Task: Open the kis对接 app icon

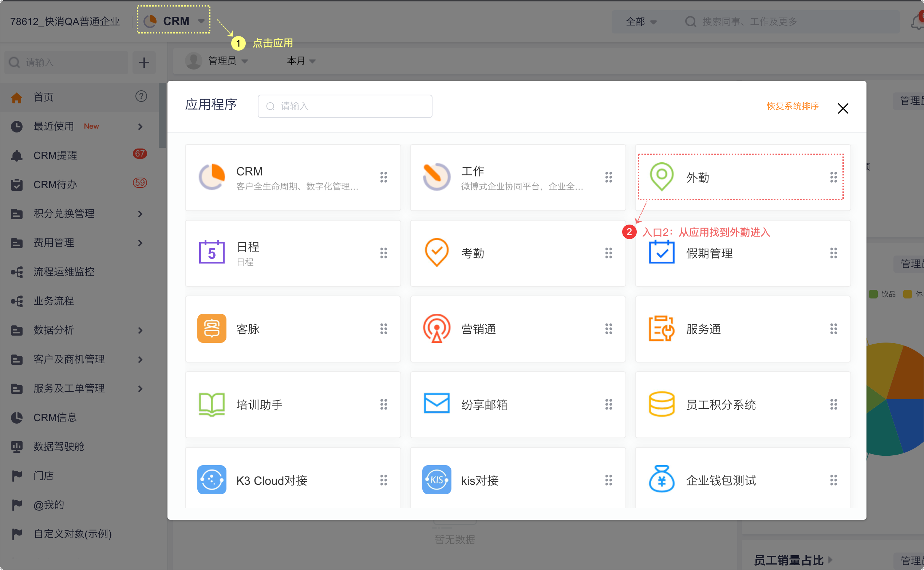Action: tap(437, 480)
